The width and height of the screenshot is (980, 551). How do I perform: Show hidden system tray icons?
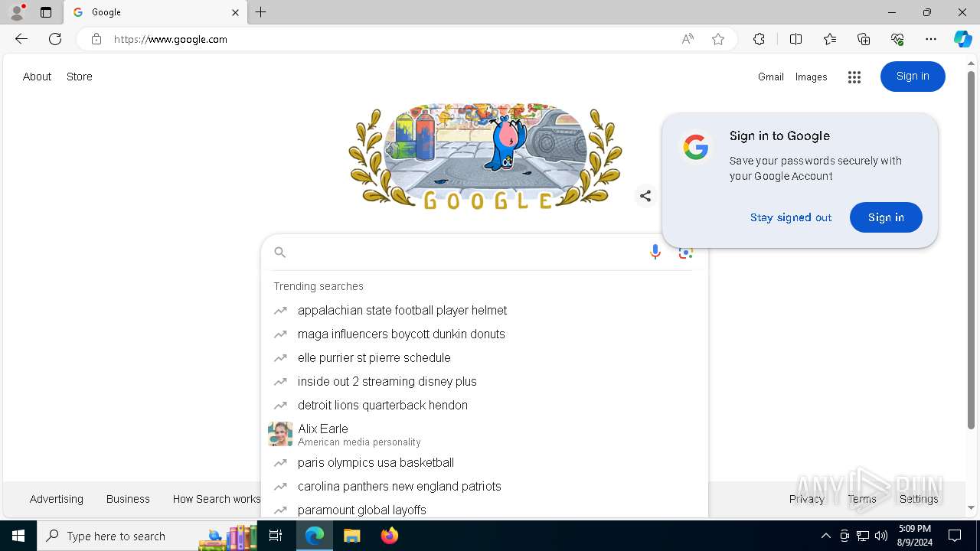point(826,536)
